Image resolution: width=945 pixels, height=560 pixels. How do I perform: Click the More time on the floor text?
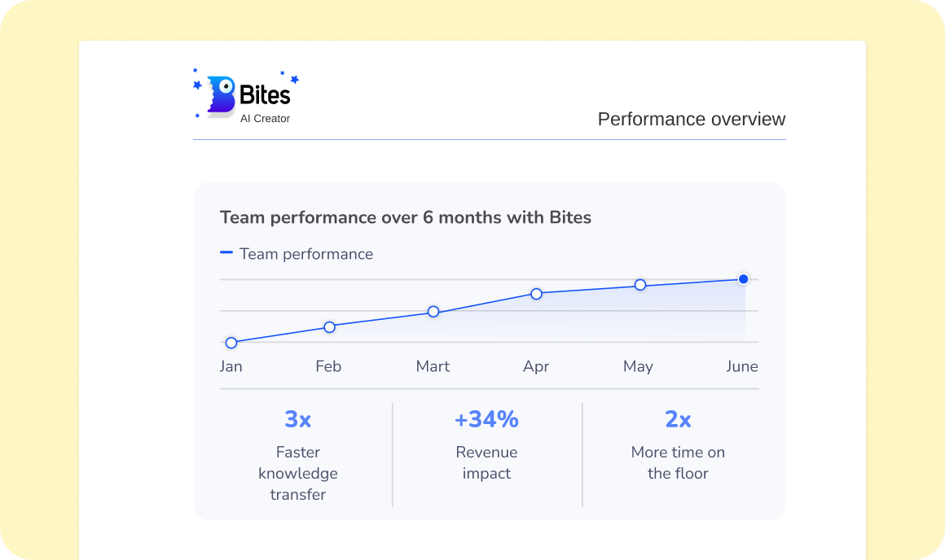(x=678, y=462)
